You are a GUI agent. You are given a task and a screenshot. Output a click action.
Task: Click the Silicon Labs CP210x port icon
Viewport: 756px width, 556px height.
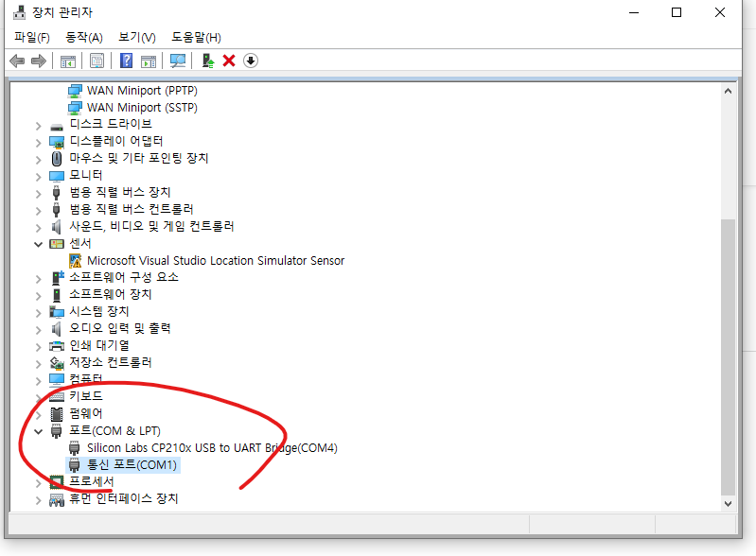(x=74, y=448)
